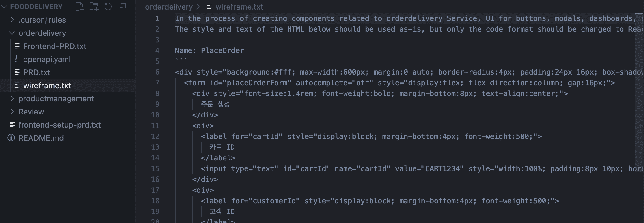This screenshot has width=644, height=223.
Task: Click the text file icon beside PRD.txt
Action: 17,72
